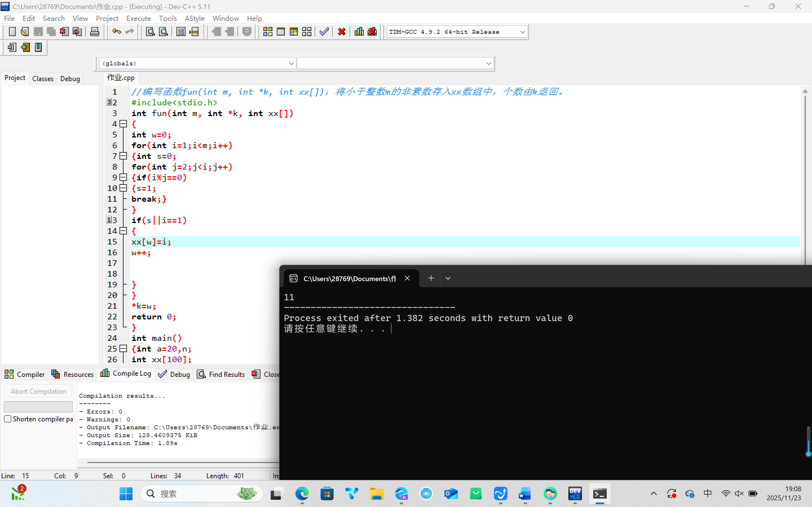Enable Shorten compiler paths checkbox
This screenshot has height=507, width=812.
[8, 419]
